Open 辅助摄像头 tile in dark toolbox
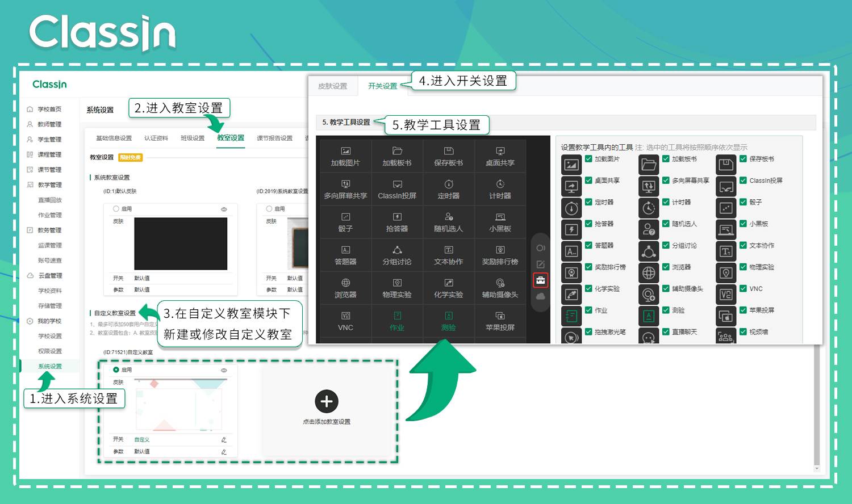Image resolution: width=852 pixels, height=504 pixels. pos(500,288)
